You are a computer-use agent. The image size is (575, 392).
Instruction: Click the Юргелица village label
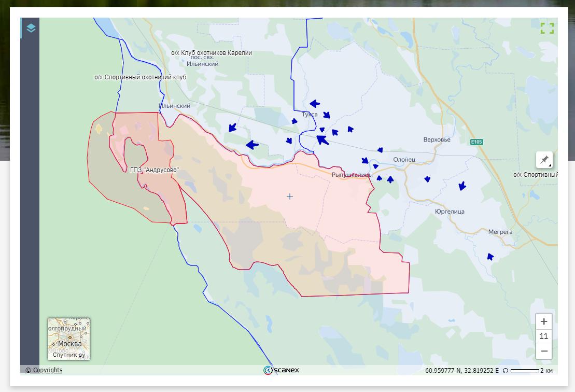pyautogui.click(x=450, y=212)
